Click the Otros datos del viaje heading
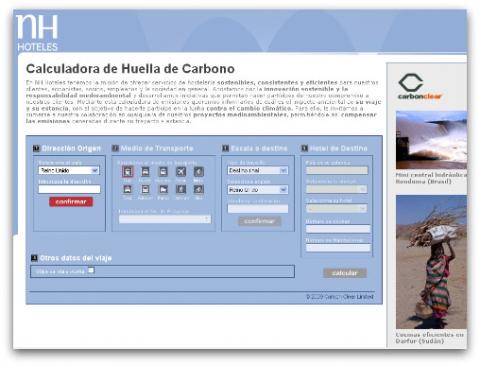Viewport: 480px width, 366px height. [76, 258]
